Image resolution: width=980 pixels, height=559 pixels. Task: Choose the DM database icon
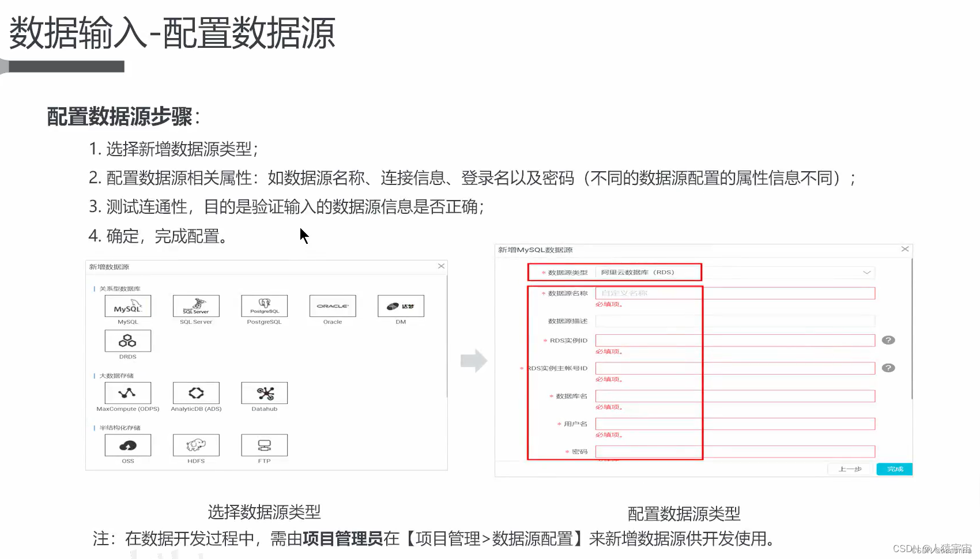401,306
